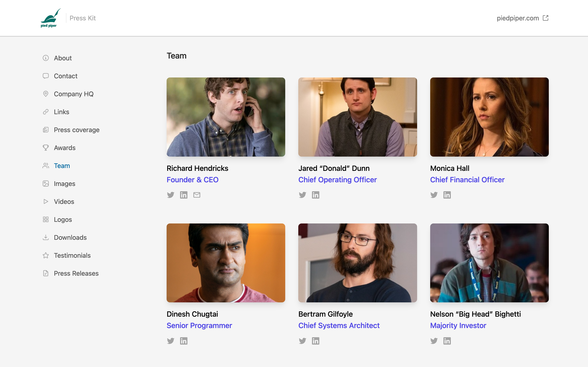Select Awards from the sidebar

click(65, 148)
